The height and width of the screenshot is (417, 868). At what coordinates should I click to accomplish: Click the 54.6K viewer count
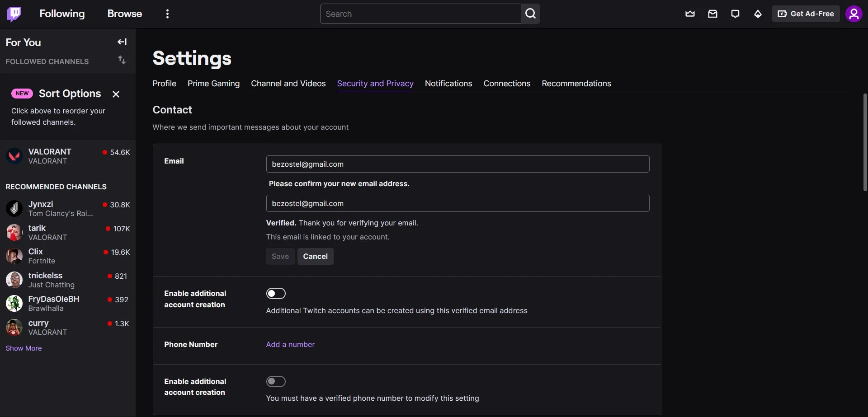point(120,153)
